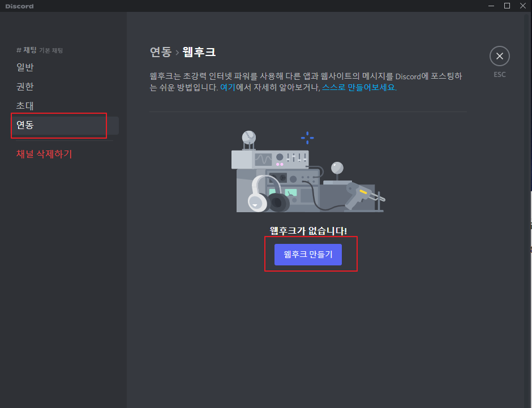This screenshot has height=408, width=532.
Task: Click the 웹후크 만들기 button
Action: 308,255
